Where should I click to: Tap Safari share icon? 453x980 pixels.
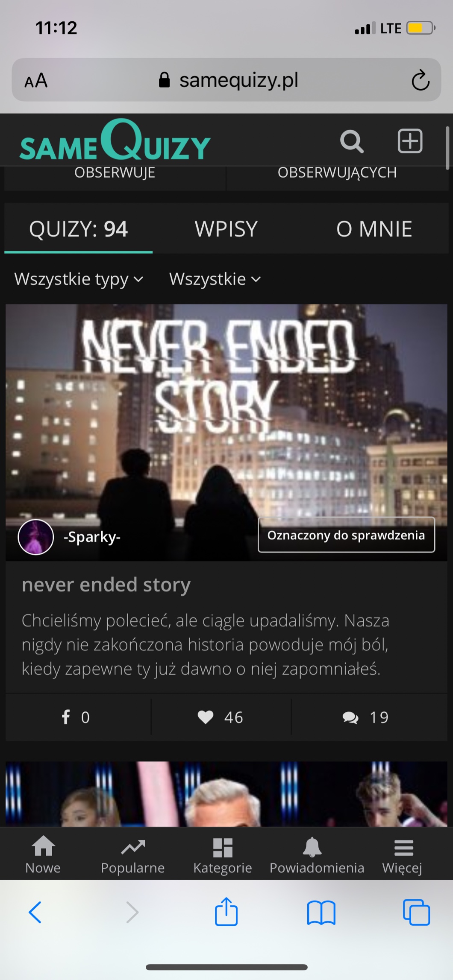click(226, 912)
